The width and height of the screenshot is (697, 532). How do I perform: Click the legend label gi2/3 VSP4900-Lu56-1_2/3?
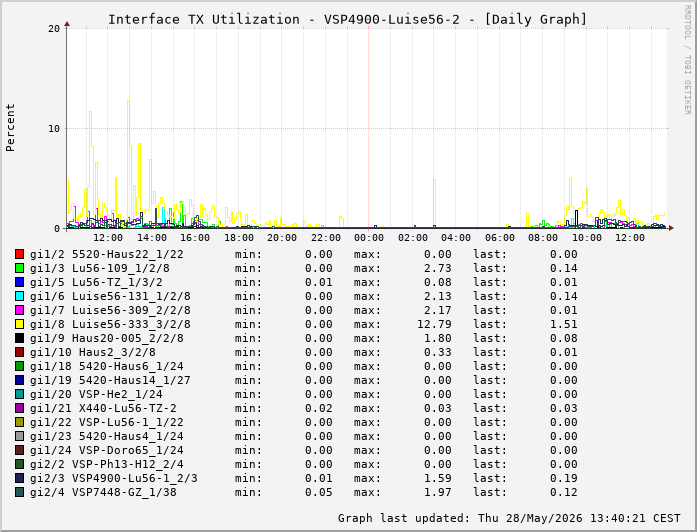(114, 478)
